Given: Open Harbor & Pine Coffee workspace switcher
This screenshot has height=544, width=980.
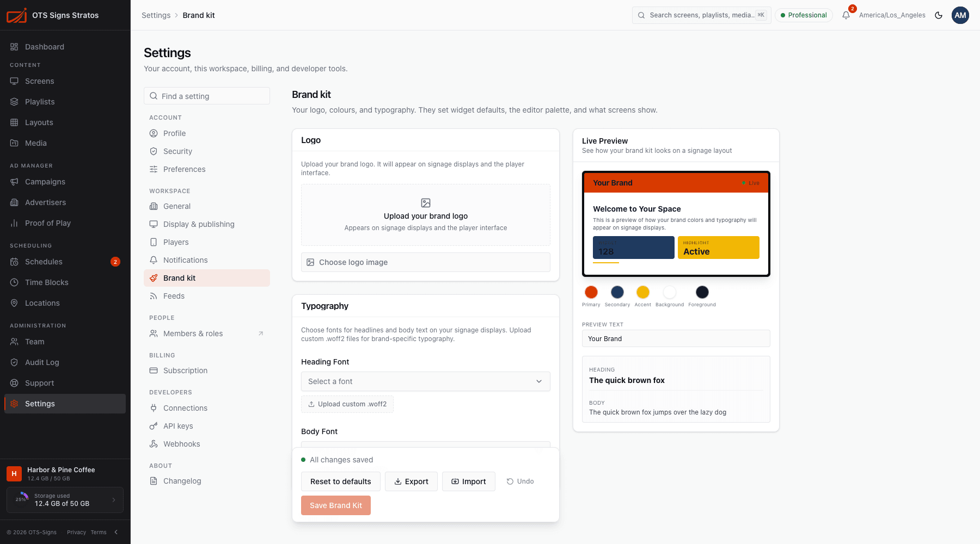Looking at the screenshot, I should [65, 474].
